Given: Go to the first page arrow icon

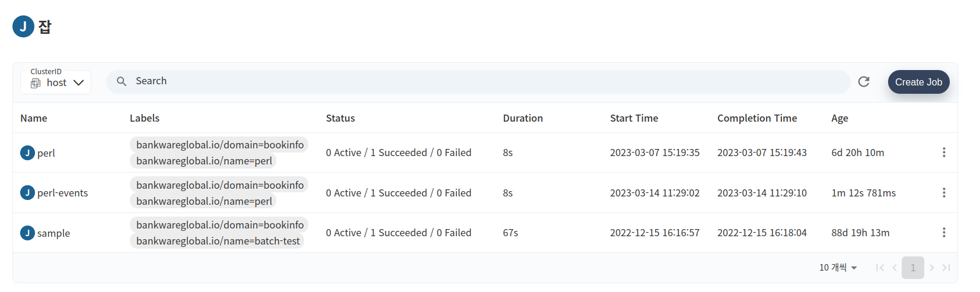Looking at the screenshot, I should click(x=880, y=268).
